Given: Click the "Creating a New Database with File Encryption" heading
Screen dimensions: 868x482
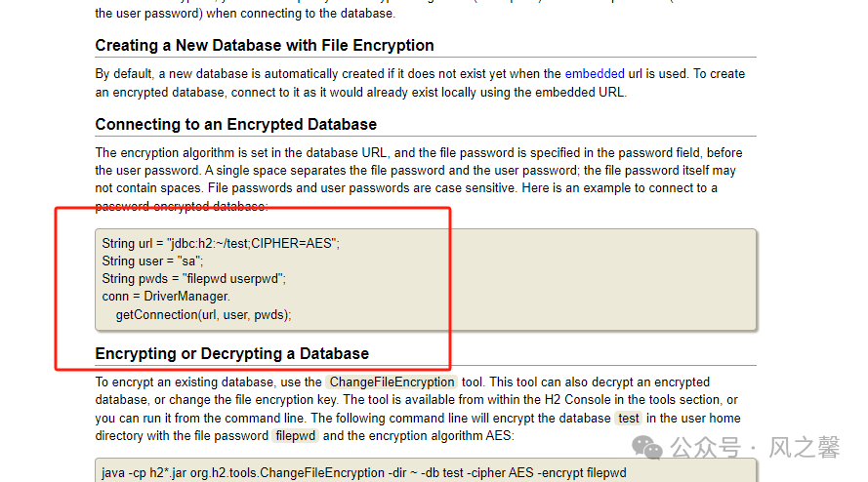Looking at the screenshot, I should pyautogui.click(x=265, y=46).
